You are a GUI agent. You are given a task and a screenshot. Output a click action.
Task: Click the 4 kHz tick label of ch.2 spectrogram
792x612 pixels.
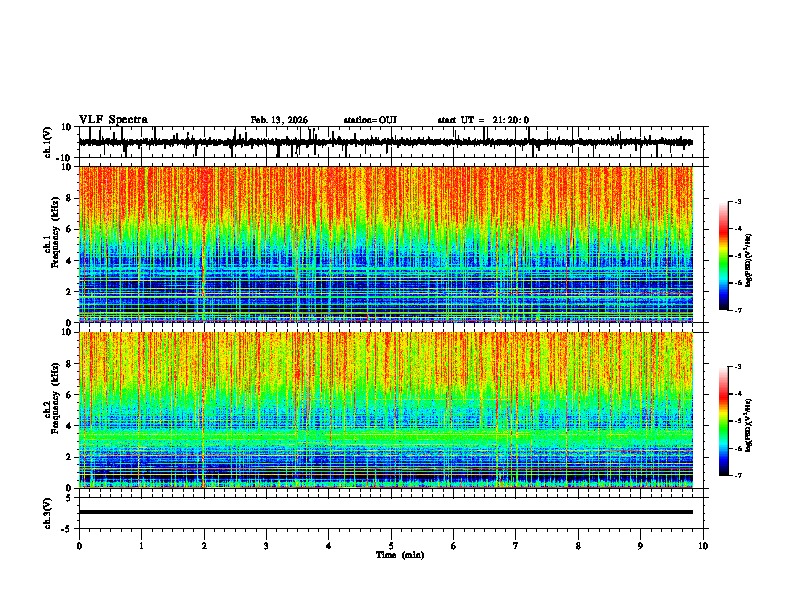pos(69,426)
